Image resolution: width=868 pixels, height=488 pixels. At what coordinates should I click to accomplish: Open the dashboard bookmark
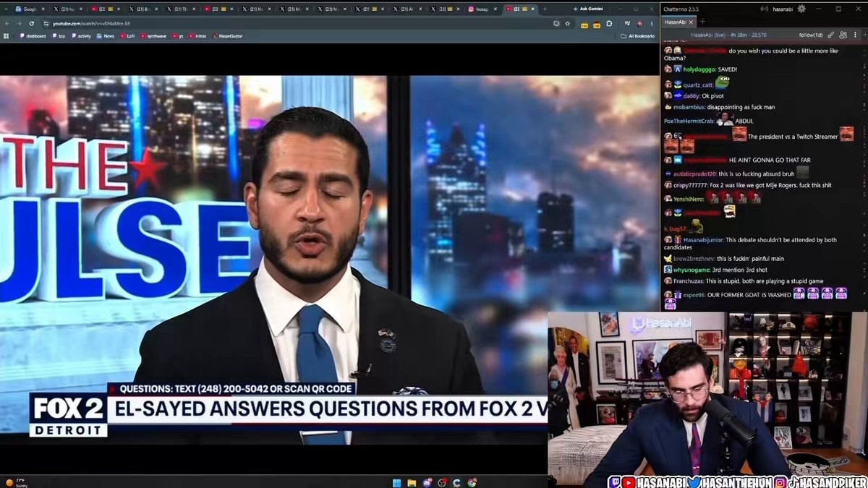tap(33, 35)
